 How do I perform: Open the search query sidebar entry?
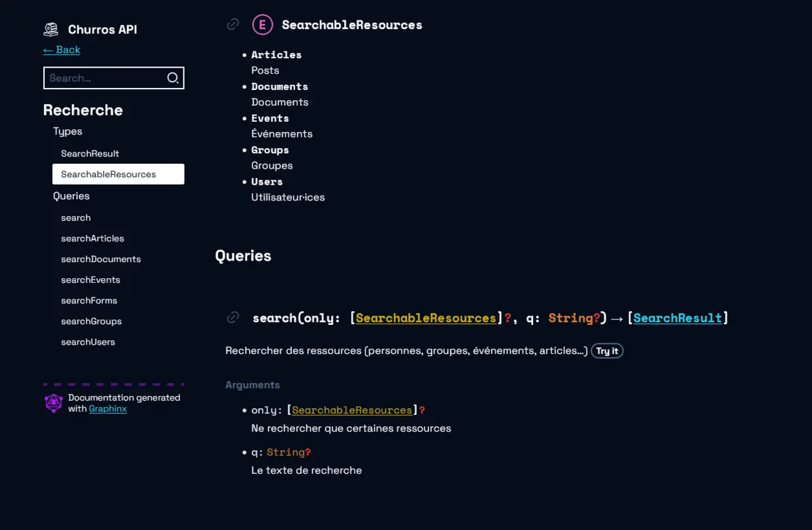point(76,217)
